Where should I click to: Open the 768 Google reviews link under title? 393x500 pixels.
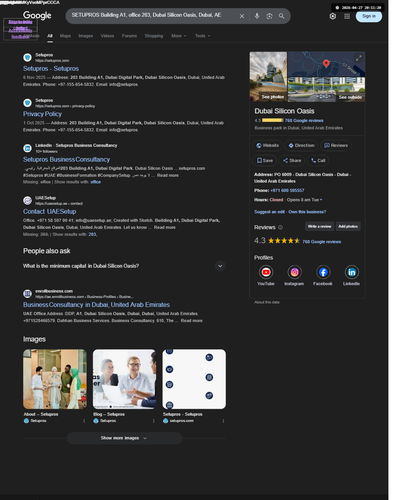304,121
